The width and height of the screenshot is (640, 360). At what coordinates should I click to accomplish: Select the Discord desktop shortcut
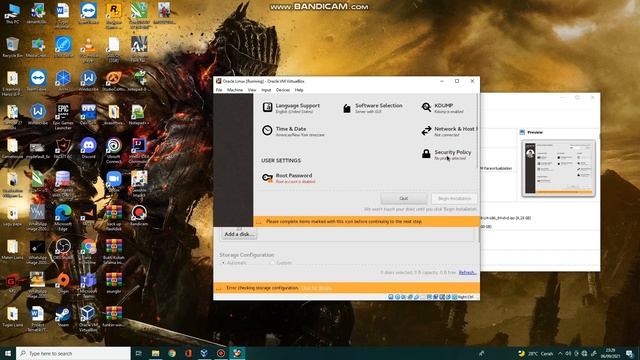[x=88, y=148]
